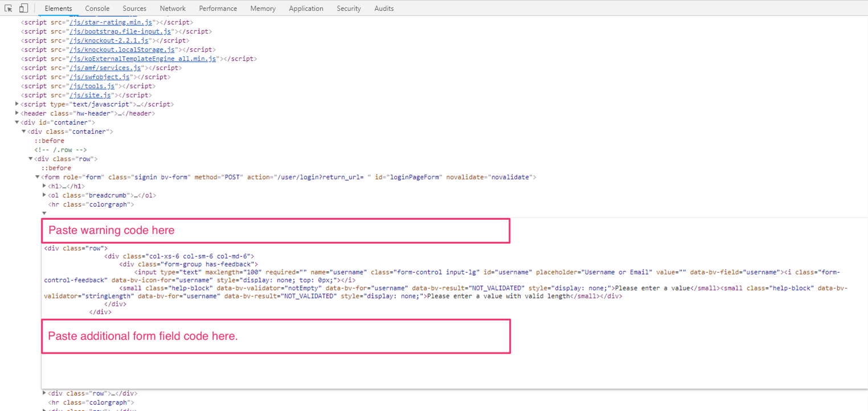The height and width of the screenshot is (411, 868).
Task: Click the col-xs-6 col-sm-6 col-md-6 div line
Action: pyautogui.click(x=179, y=257)
